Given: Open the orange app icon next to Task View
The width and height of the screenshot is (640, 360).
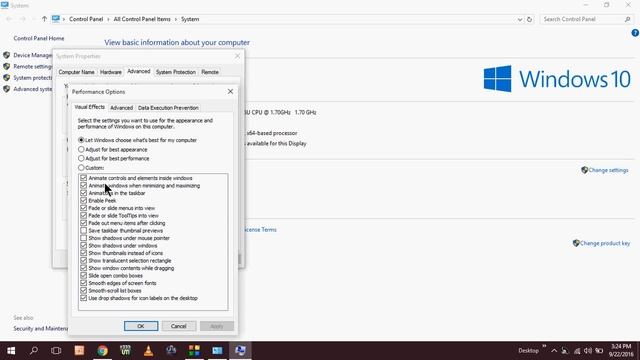Looking at the screenshot, I should [80, 351].
